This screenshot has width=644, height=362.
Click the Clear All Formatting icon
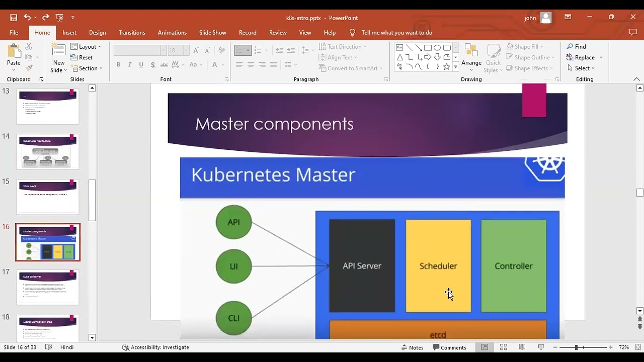point(221,50)
